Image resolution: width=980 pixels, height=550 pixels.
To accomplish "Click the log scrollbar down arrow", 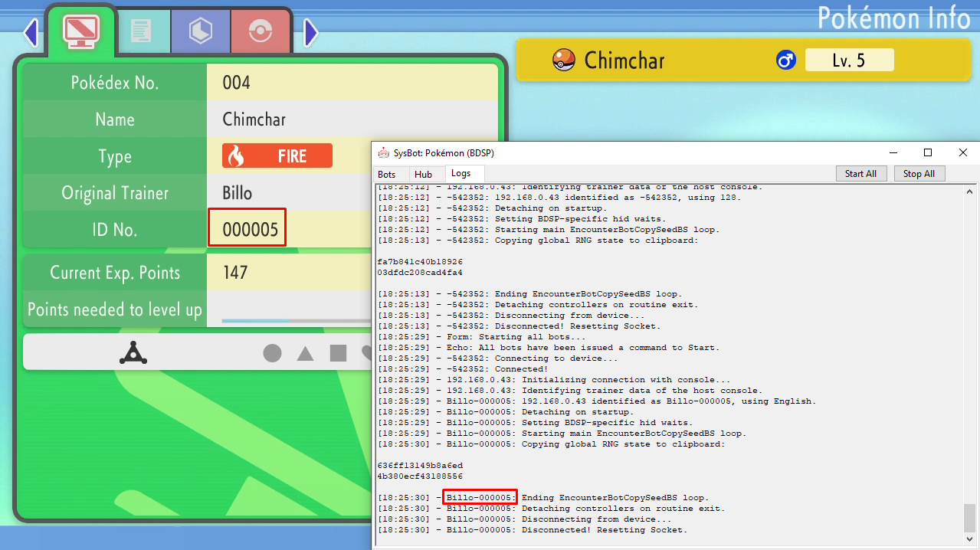I will pyautogui.click(x=970, y=539).
